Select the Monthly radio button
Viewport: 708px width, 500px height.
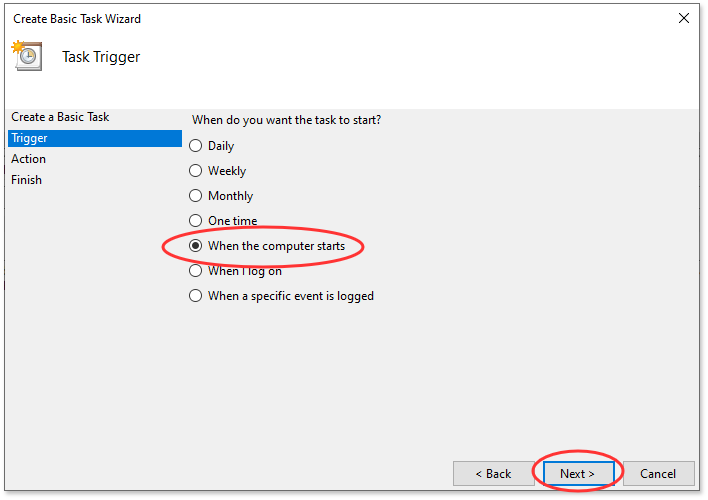pyautogui.click(x=196, y=196)
